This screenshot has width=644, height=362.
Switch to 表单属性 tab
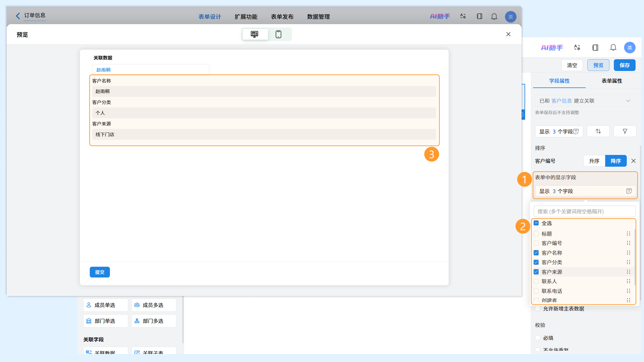pyautogui.click(x=611, y=81)
